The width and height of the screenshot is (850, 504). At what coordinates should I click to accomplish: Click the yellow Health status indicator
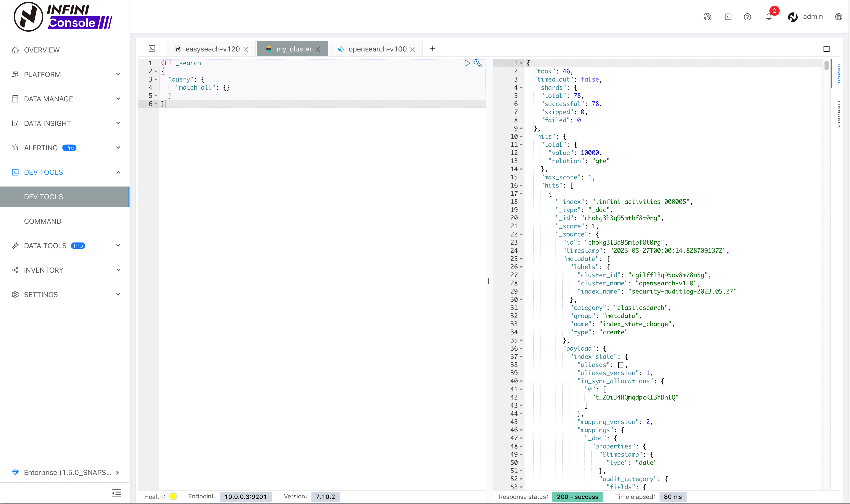173,497
